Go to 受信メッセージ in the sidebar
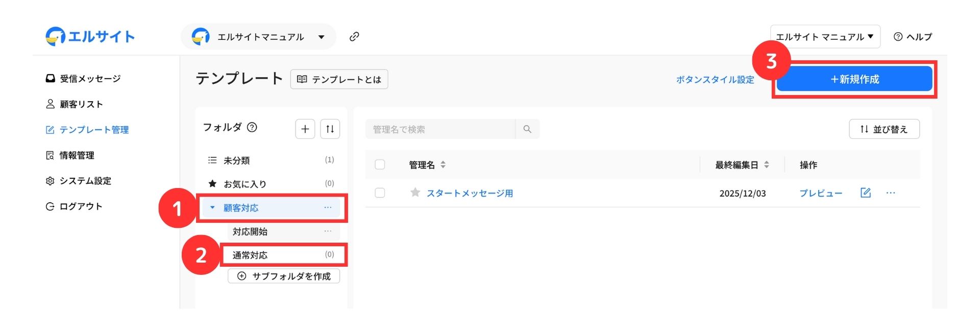980x327 pixels. (x=90, y=79)
